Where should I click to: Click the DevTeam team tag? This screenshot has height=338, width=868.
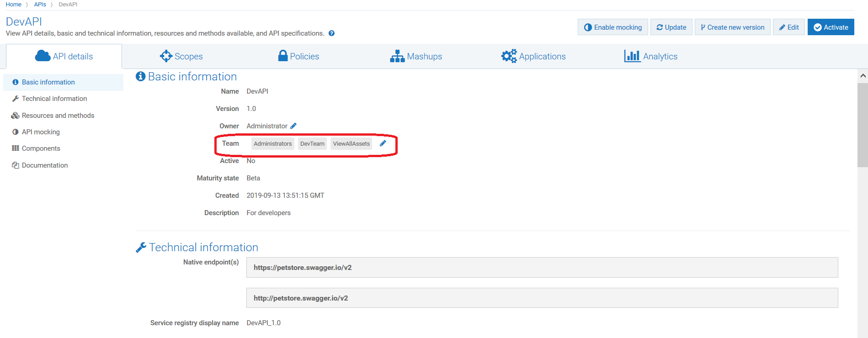[312, 143]
